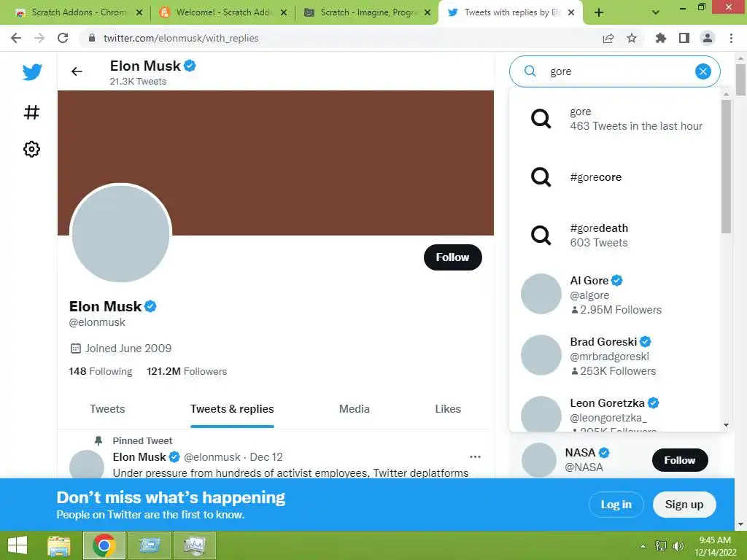Open the tab search chevron in Chrome

tap(656, 12)
